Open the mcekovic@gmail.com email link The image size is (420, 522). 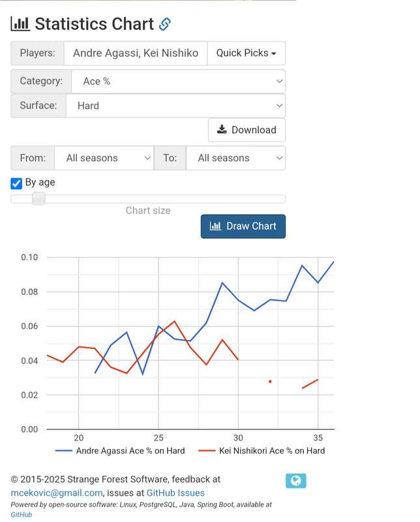pyautogui.click(x=57, y=493)
